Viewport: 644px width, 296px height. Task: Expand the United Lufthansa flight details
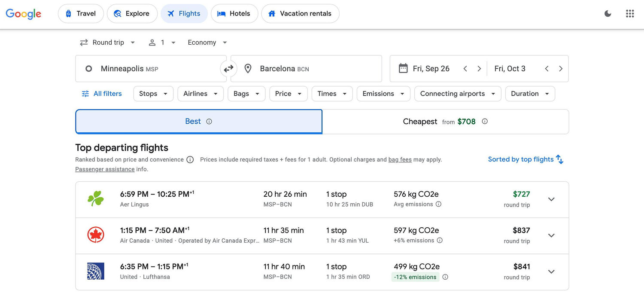coord(551,272)
